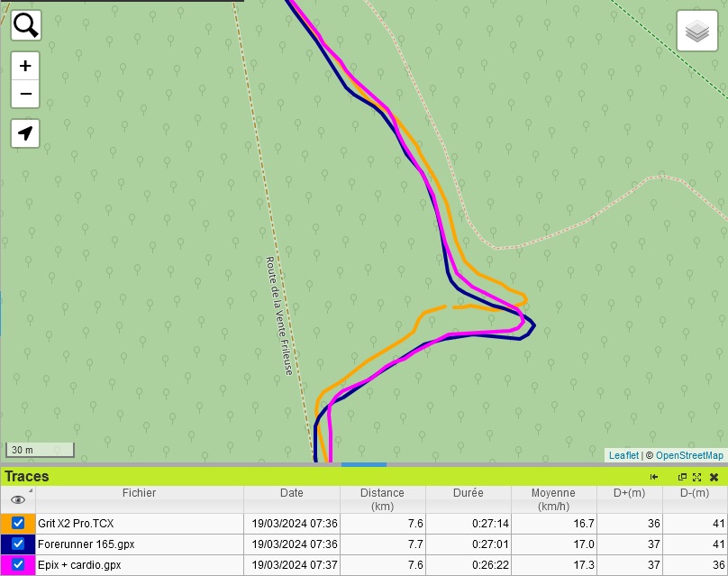Click the blue panel resize handle
The height and width of the screenshot is (576, 728).
(x=364, y=464)
